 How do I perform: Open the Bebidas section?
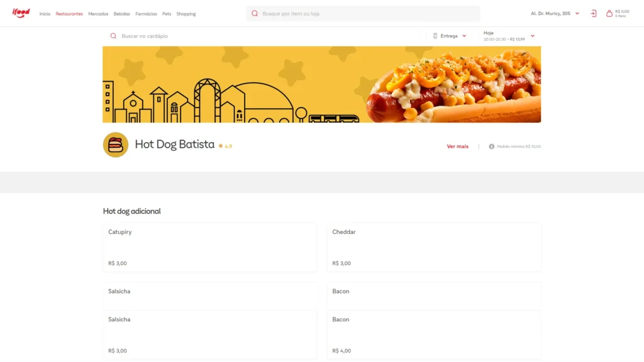point(121,14)
